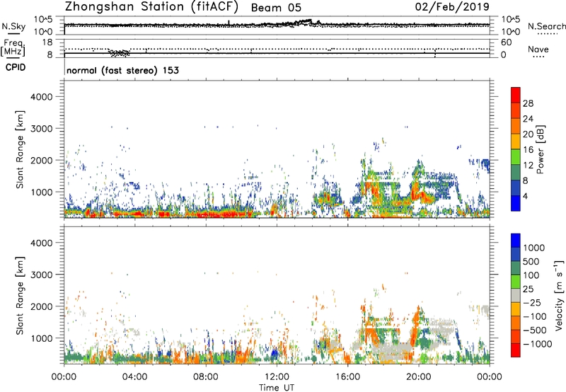Screen dimensions: 566x392
Task: Click the 'Power [dB]' colorbar label
Action: [540, 149]
